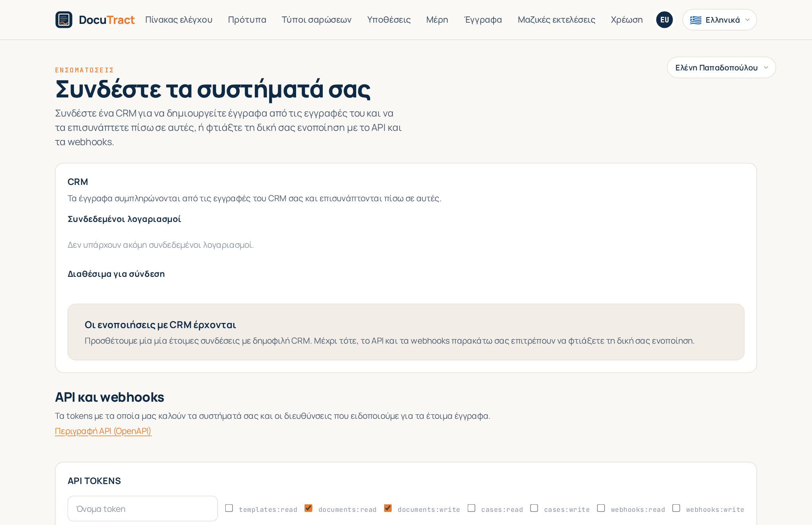Enable the webhooks:write scope
812x525 pixels.
click(676, 508)
